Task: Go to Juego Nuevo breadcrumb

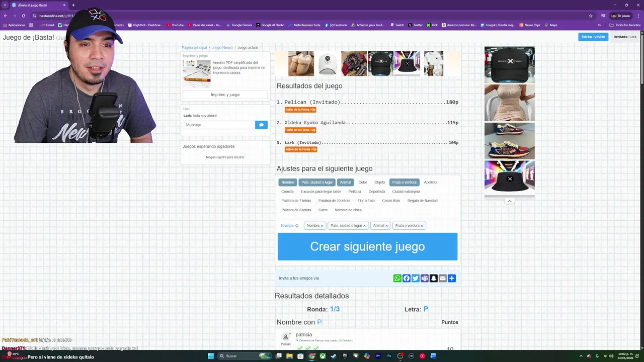Action: tap(222, 48)
